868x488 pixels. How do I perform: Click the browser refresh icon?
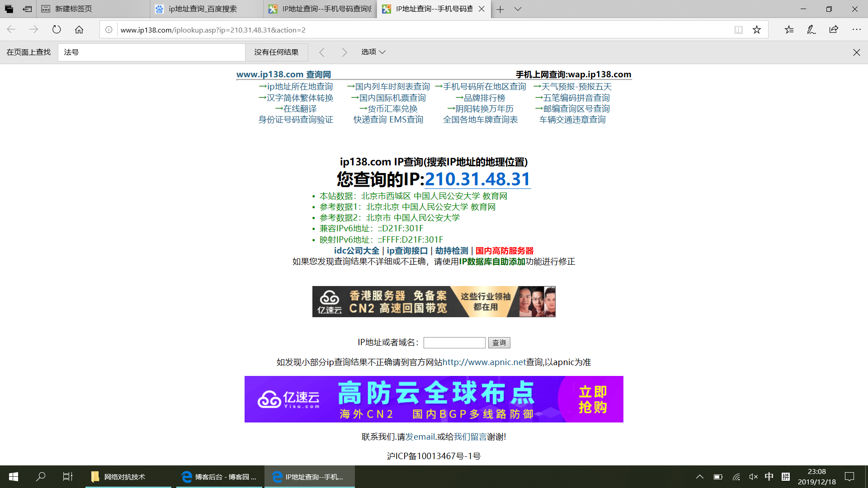[57, 30]
